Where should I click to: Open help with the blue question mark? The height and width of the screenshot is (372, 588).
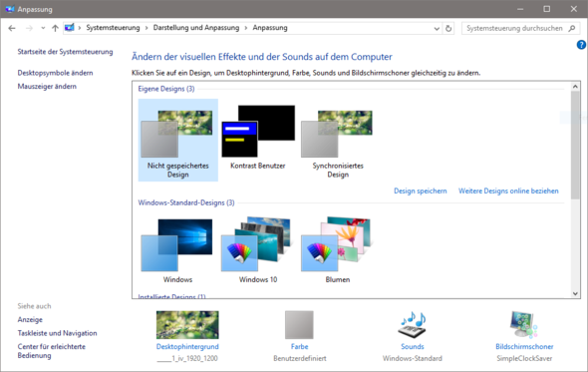click(x=581, y=45)
